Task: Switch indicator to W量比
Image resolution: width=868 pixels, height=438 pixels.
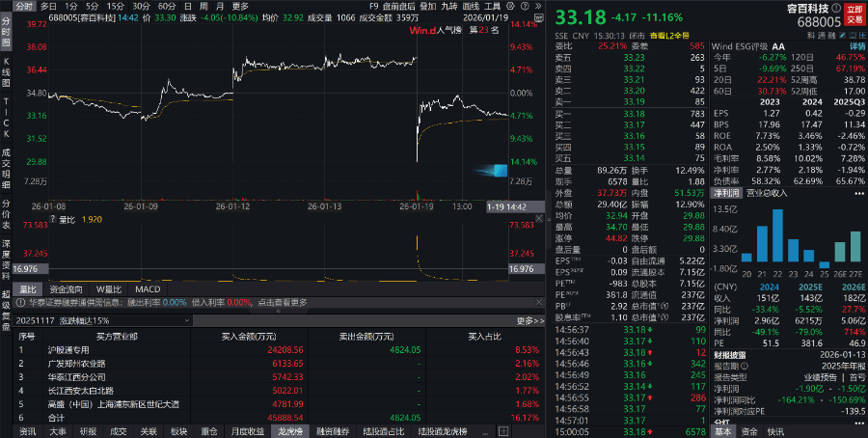Action: point(108,289)
